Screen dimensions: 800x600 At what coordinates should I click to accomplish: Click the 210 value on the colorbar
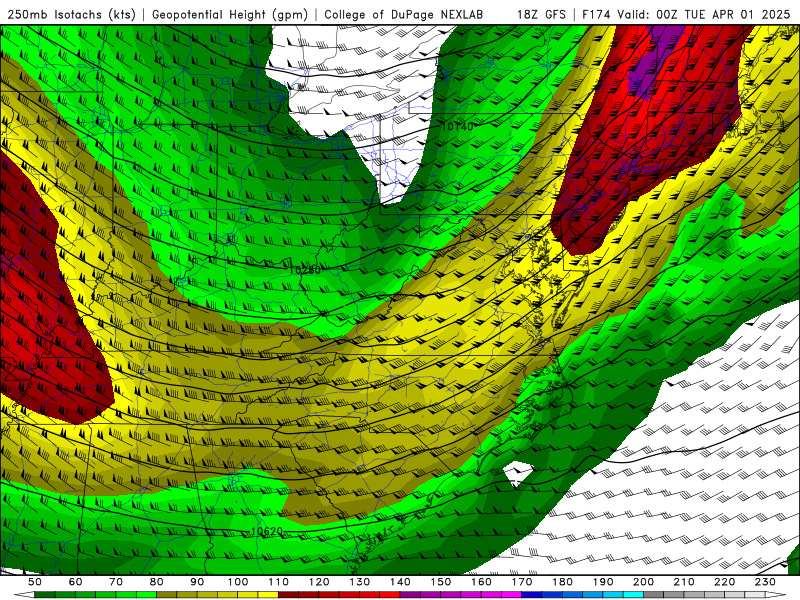[x=684, y=582]
